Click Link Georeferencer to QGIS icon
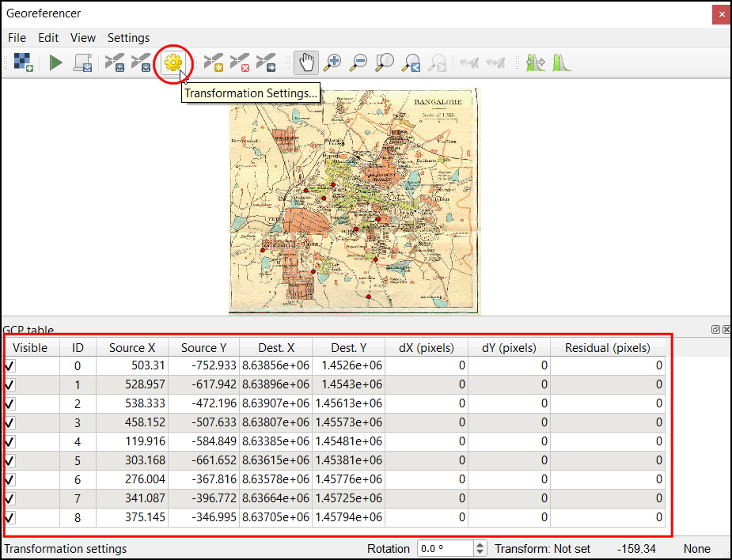732x560 pixels. tap(469, 62)
